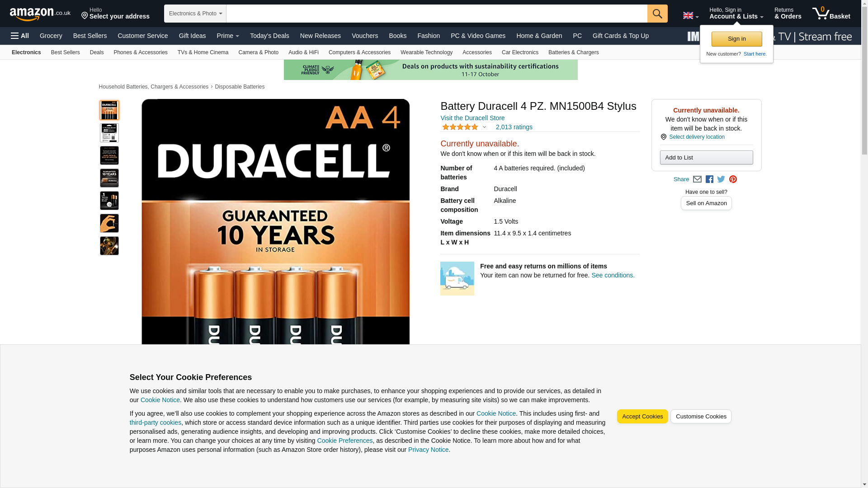Image resolution: width=868 pixels, height=488 pixels.
Task: Select Wearable Technology subcategory tab
Action: click(426, 52)
